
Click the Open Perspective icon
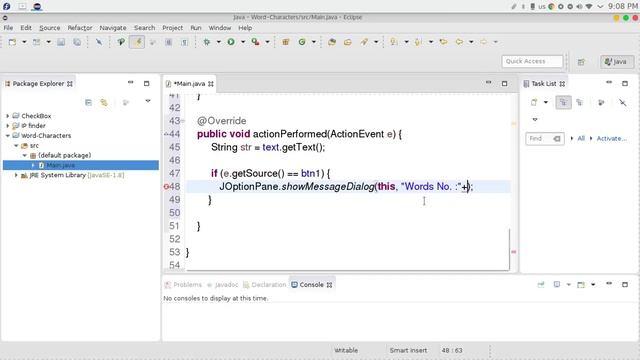pos(581,62)
